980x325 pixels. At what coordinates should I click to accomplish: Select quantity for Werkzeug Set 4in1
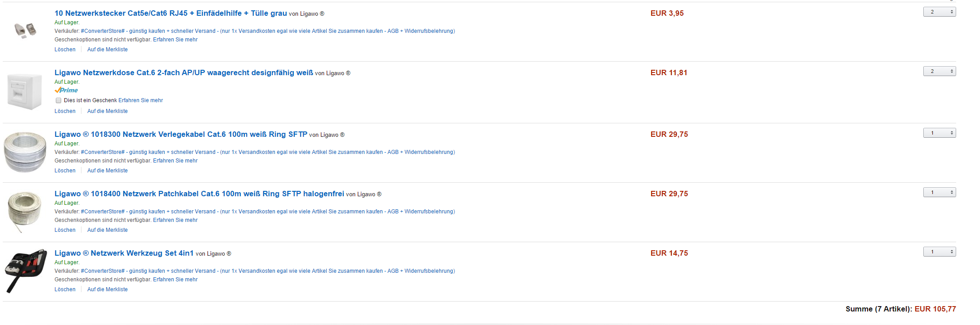[x=940, y=252]
